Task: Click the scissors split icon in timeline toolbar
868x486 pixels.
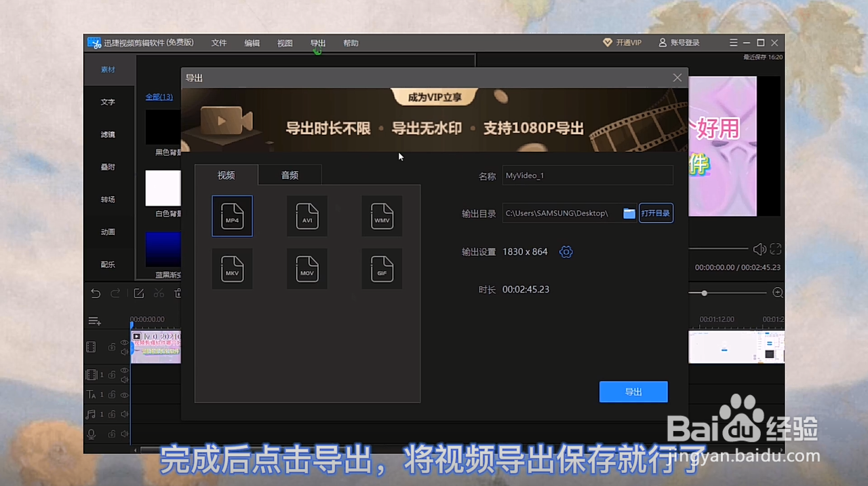Action: coord(159,293)
